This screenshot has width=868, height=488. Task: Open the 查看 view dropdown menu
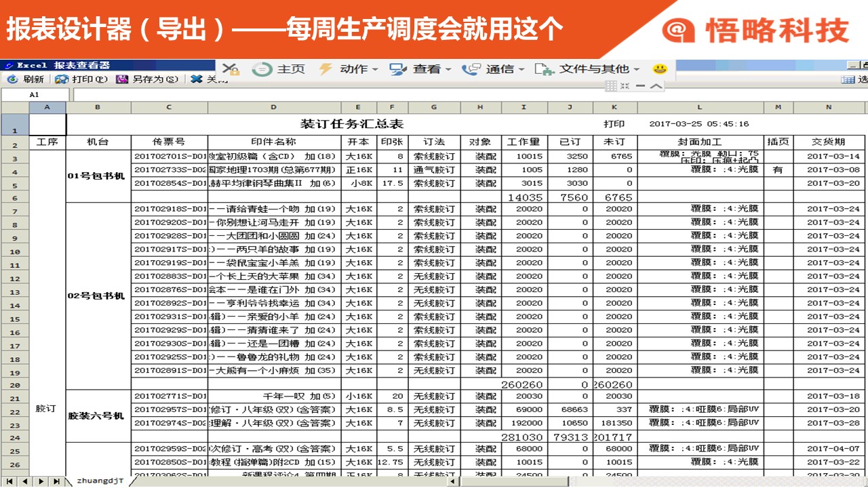click(x=420, y=69)
